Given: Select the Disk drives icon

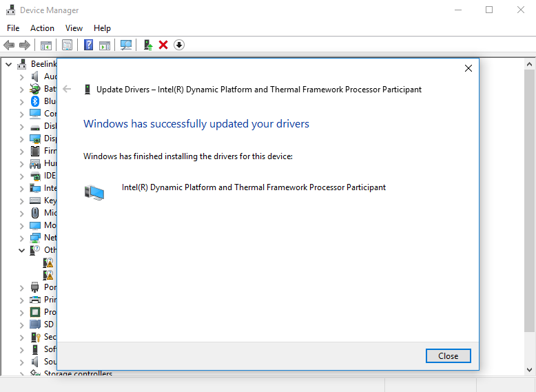Looking at the screenshot, I should [35, 127].
